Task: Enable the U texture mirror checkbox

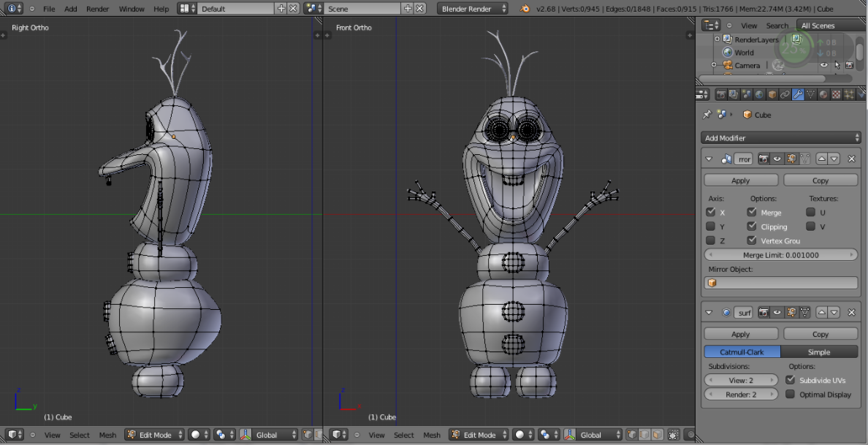Action: coord(811,212)
